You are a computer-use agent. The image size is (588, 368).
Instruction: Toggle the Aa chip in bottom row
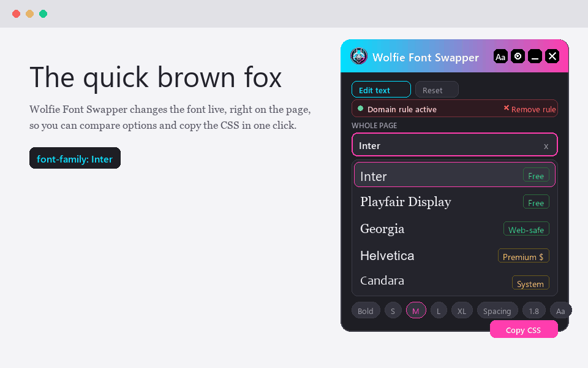(x=560, y=310)
